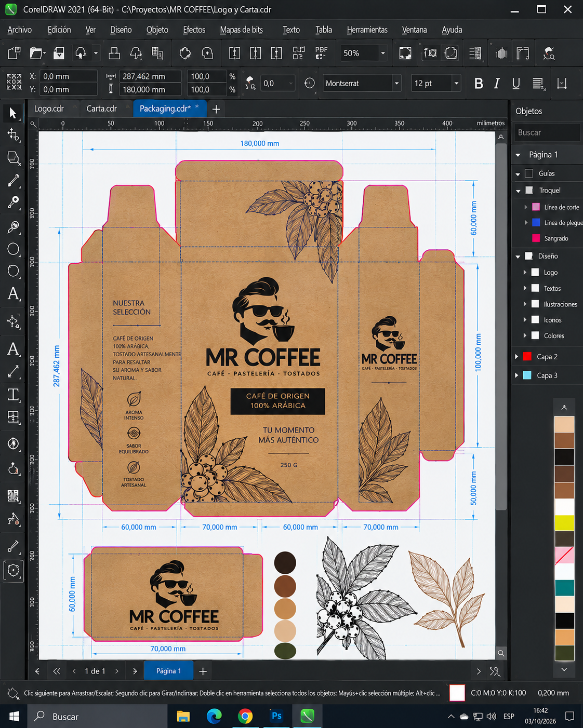Go to the last page arrow
The width and height of the screenshot is (583, 728).
[x=135, y=671]
